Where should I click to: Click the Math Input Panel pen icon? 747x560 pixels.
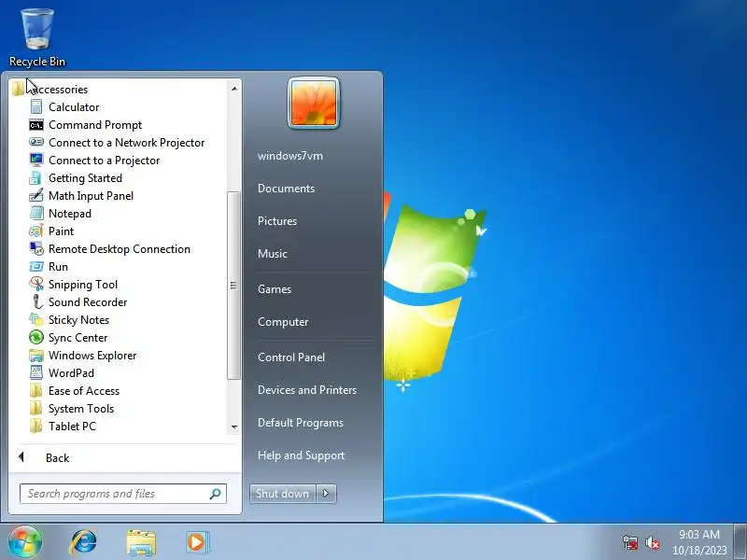(36, 196)
